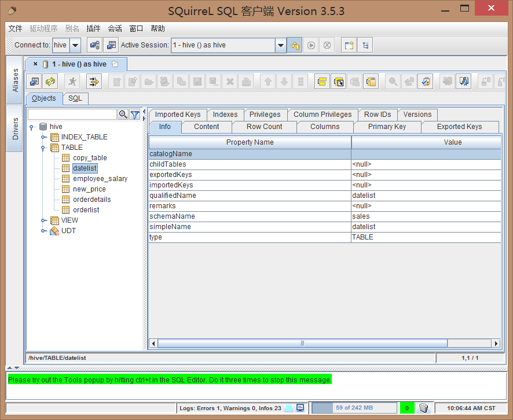
Task: Refresh all with the yellow circular arrows icon
Action: [x=50, y=82]
